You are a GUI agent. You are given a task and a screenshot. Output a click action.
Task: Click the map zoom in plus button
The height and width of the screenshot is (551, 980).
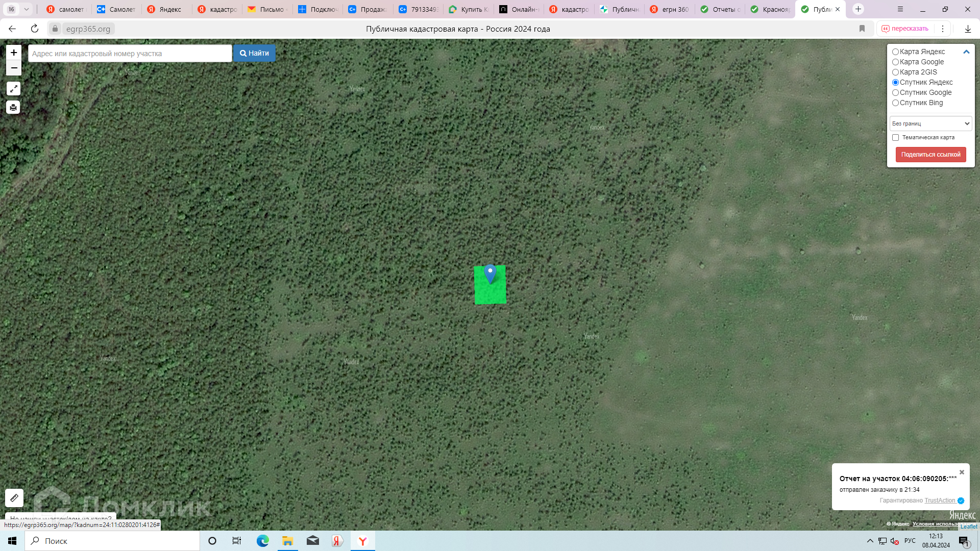(14, 53)
